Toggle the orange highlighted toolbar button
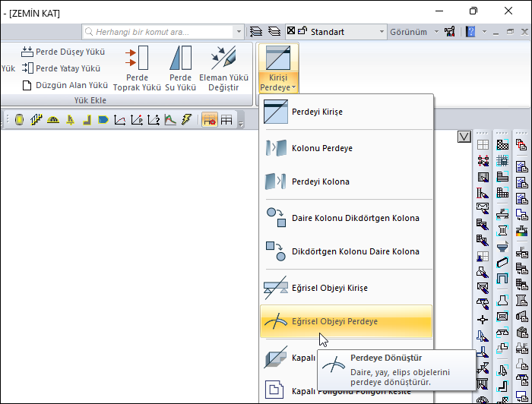The width and height of the screenshot is (532, 404). 209,120
